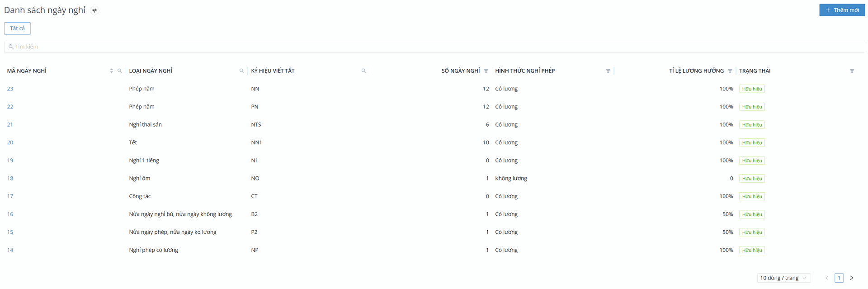Open filter on Tỉ lệ lương hưởng column
The width and height of the screenshot is (868, 289).
pyautogui.click(x=730, y=71)
